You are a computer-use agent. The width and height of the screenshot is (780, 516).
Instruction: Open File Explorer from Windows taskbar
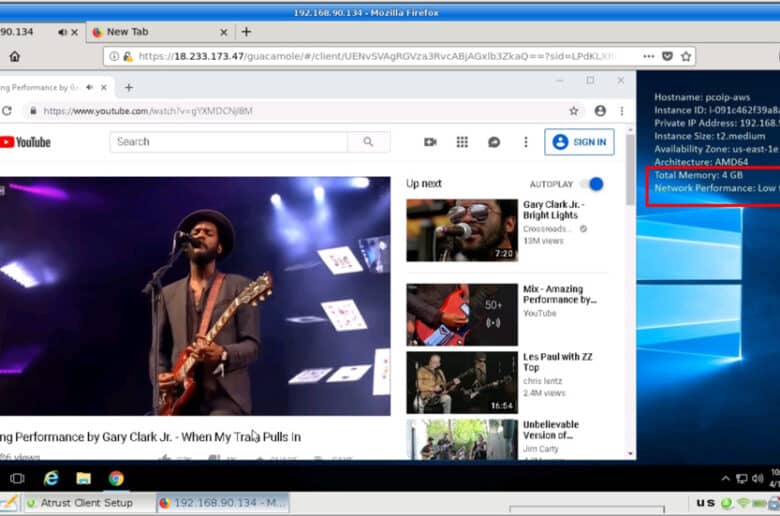pos(84,478)
